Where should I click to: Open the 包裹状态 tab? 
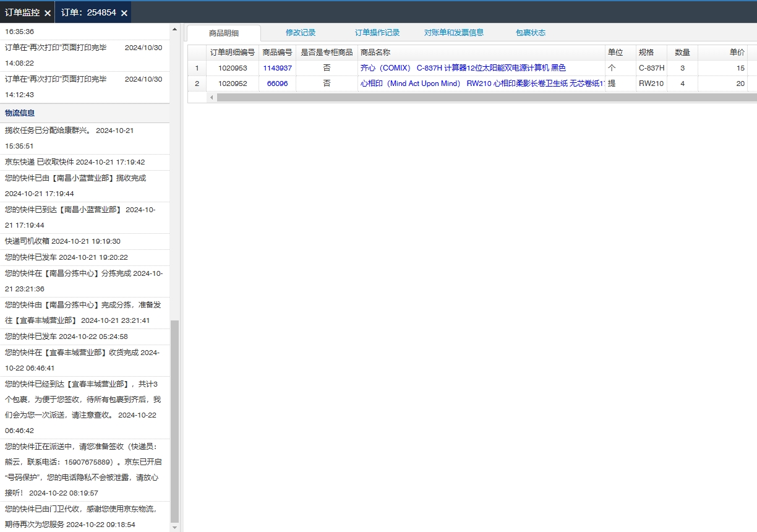click(x=531, y=33)
